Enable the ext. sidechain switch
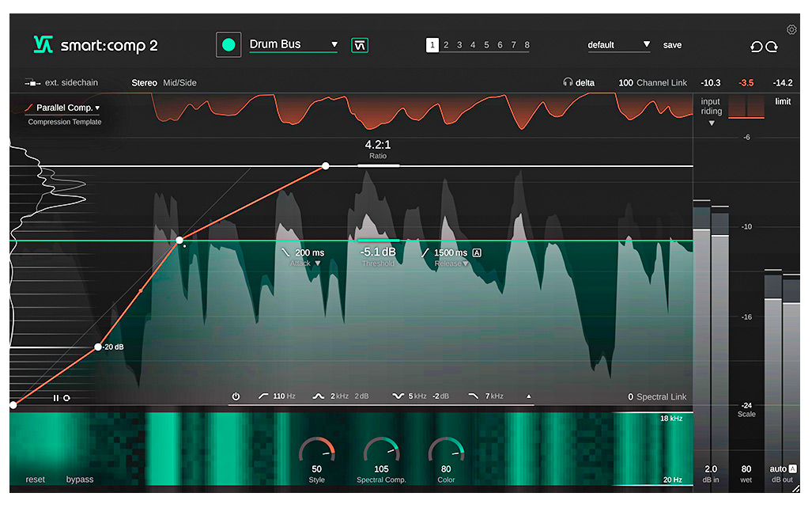Viewport: 812px width, 508px height. (x=33, y=82)
